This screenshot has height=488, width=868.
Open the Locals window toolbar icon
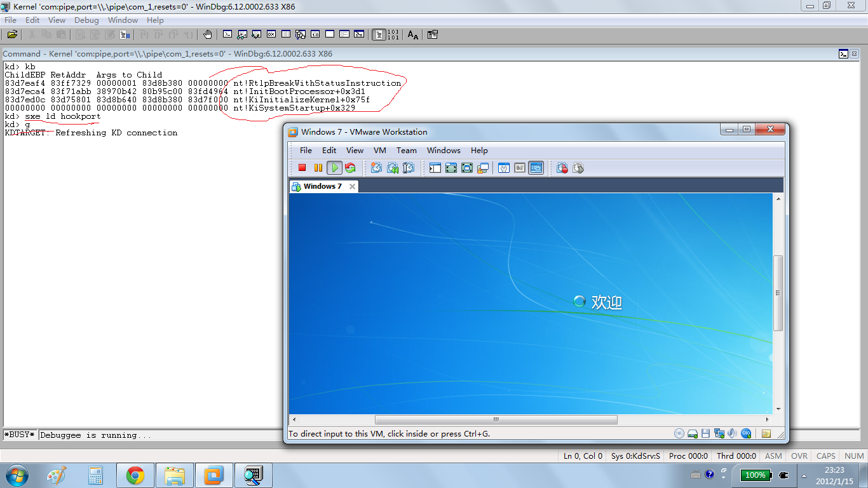pos(257,34)
